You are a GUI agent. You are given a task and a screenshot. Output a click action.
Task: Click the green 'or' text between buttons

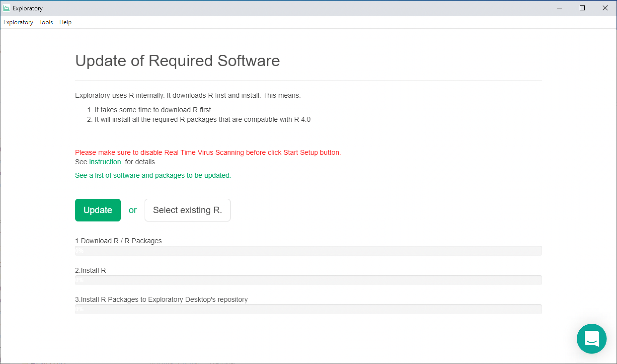point(132,210)
